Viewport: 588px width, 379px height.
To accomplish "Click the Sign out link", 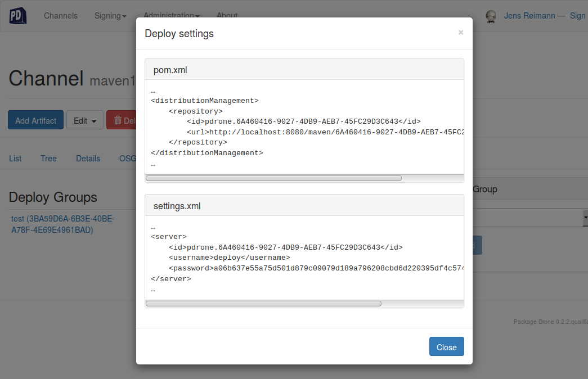I will [578, 16].
